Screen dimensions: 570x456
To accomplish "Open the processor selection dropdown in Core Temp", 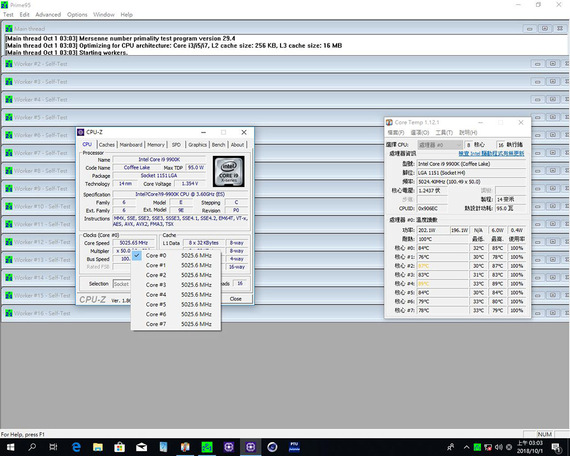I will 440,145.
